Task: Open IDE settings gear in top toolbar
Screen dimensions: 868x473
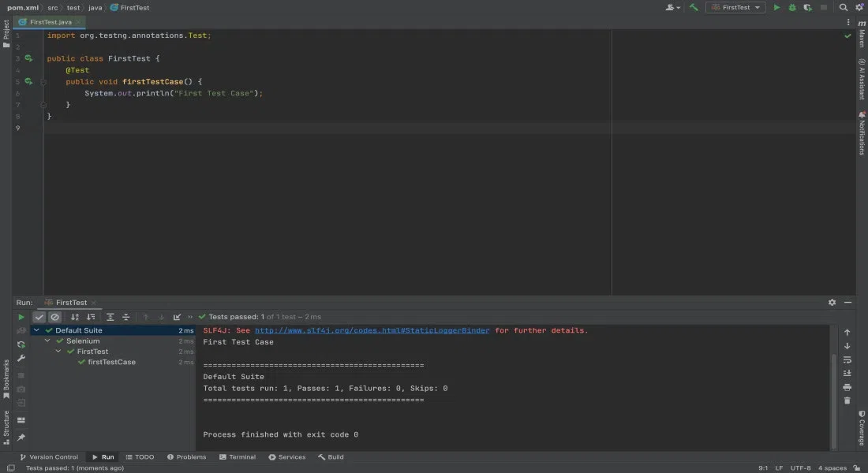Action: point(859,7)
